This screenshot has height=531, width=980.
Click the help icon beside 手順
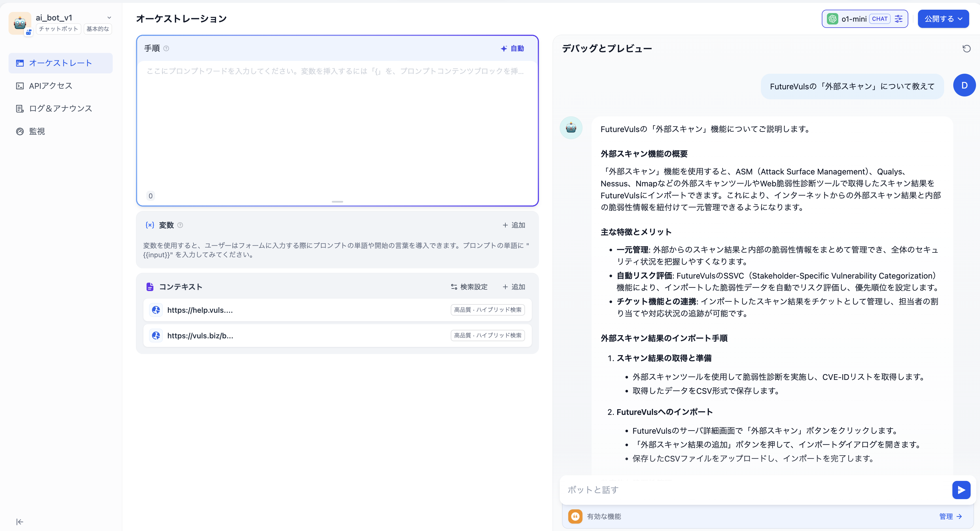[x=166, y=48]
